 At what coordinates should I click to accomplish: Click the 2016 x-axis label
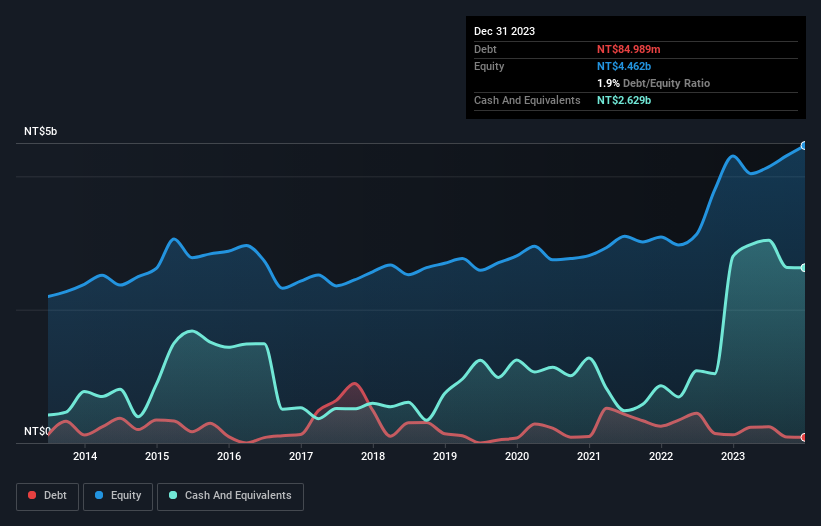[x=229, y=456]
